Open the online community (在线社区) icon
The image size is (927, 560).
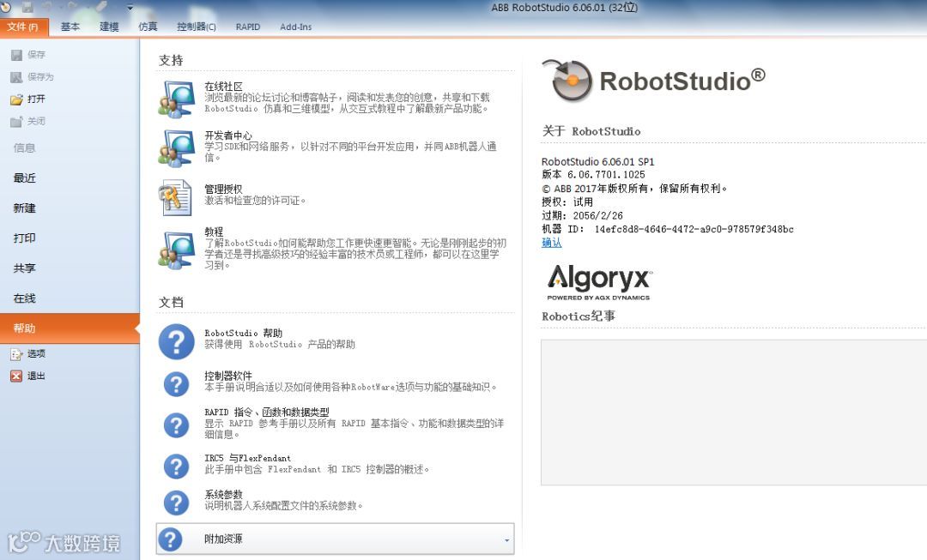[176, 99]
